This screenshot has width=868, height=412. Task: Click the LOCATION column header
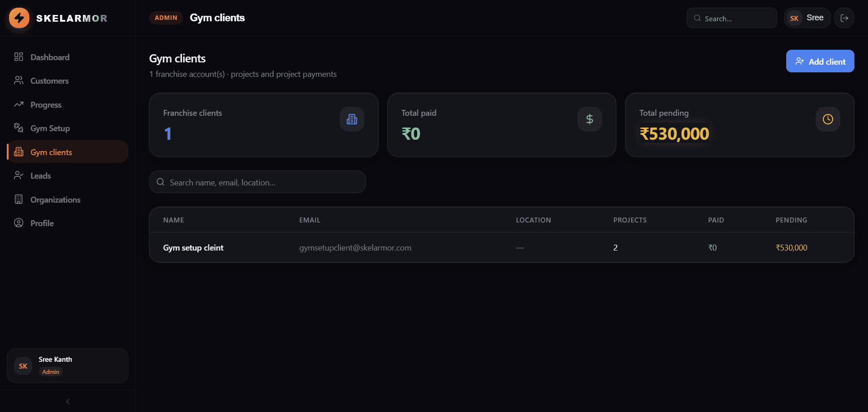533,220
